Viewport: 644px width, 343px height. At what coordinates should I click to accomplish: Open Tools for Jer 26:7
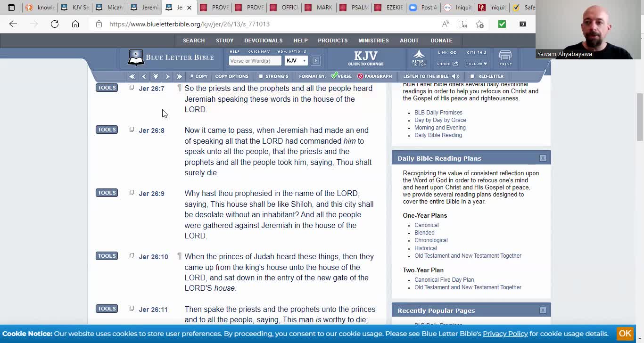click(x=107, y=88)
